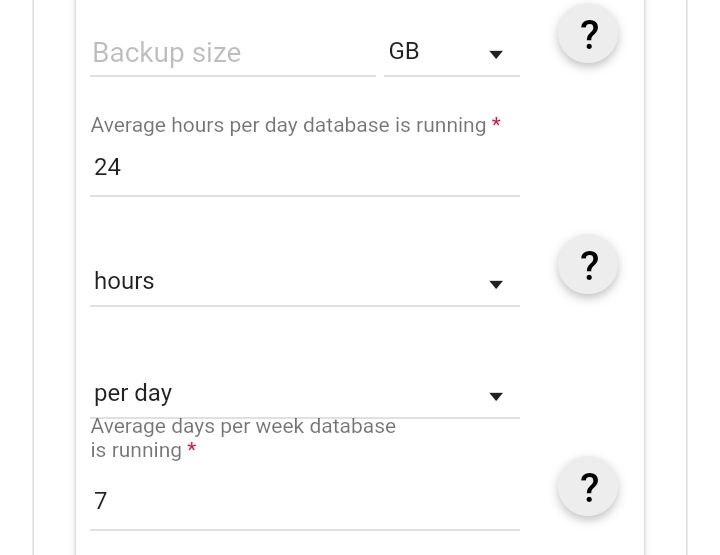Select the value 7 in days field
The height and width of the screenshot is (555, 720).
(101, 501)
